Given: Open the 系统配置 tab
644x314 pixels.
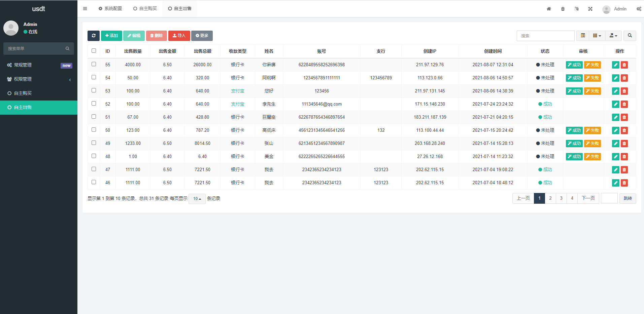Looking at the screenshot, I should (110, 8).
